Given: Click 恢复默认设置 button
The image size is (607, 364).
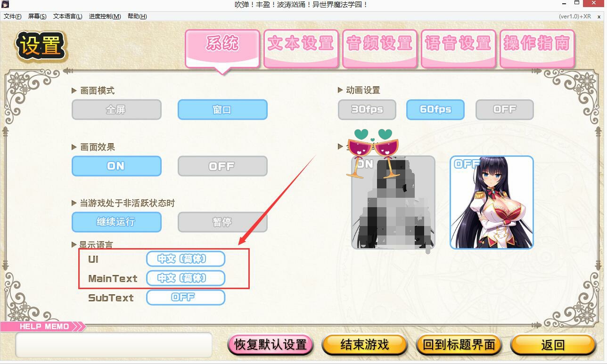Looking at the screenshot, I should pos(271,345).
